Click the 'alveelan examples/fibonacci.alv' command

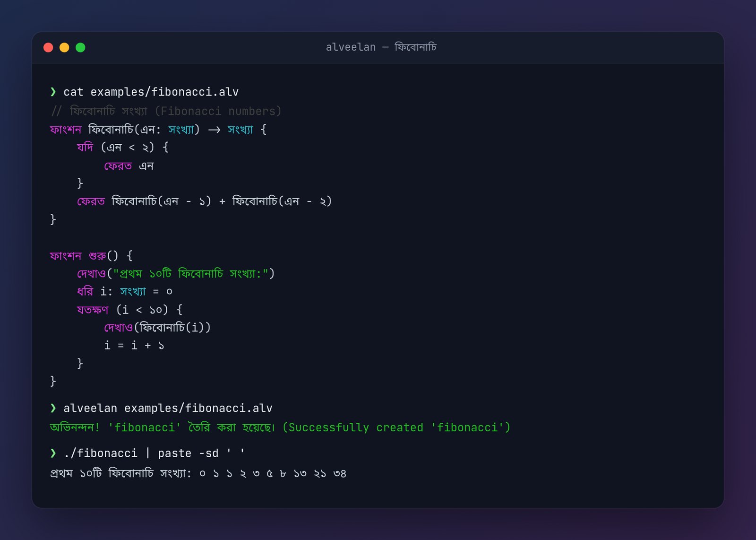click(x=168, y=408)
